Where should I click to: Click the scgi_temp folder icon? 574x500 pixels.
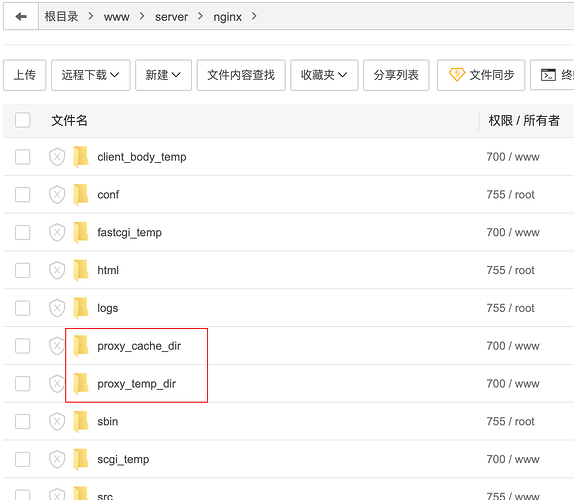[81, 459]
